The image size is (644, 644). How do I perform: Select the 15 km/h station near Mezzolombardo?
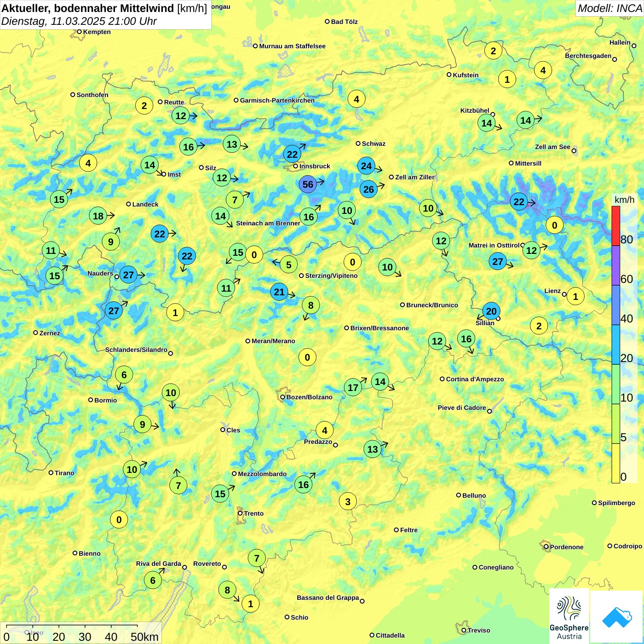click(220, 494)
